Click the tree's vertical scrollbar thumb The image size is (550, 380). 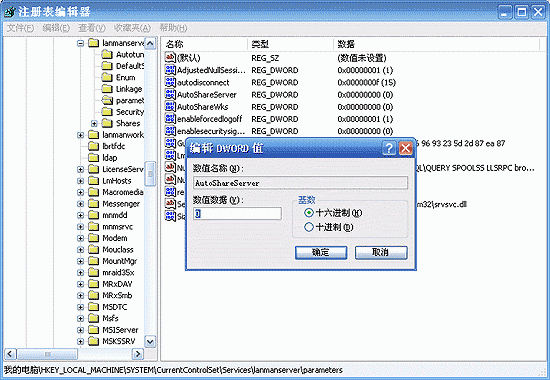(150, 173)
